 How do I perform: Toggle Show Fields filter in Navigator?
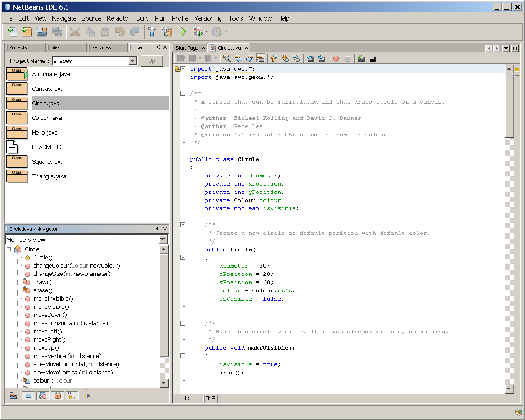(28, 395)
